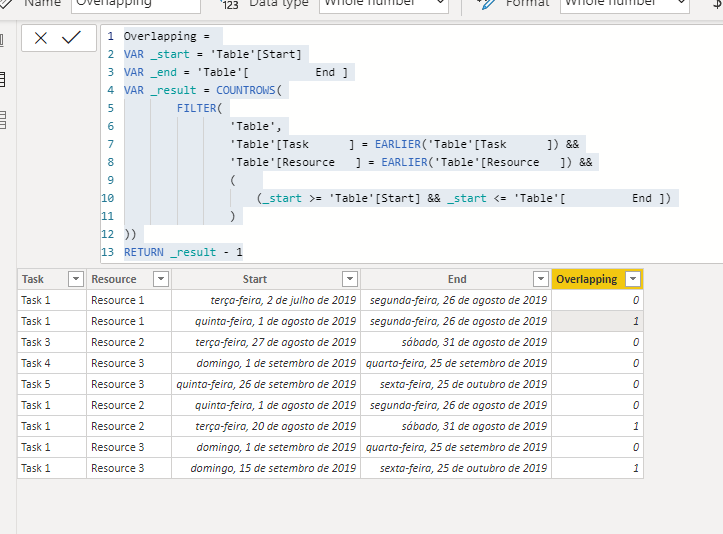
Task: Cancel the formula edit with X icon
Action: [x=41, y=38]
